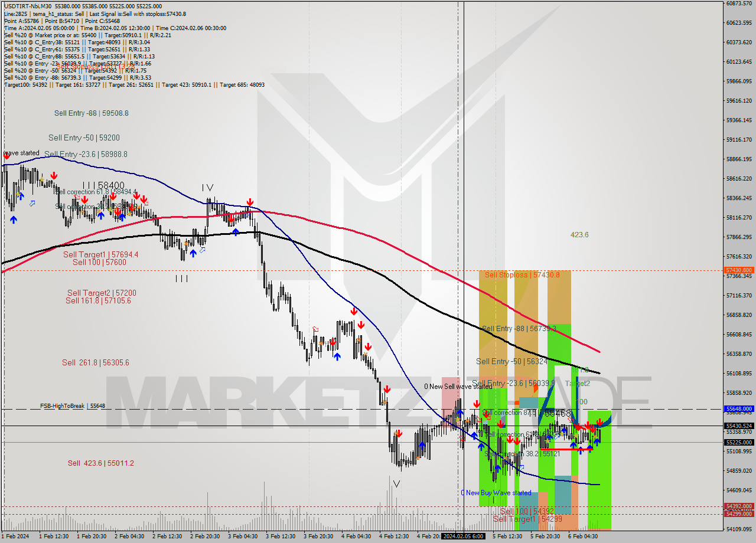Select the '4 Feb 12:30' time axis label

[394, 537]
